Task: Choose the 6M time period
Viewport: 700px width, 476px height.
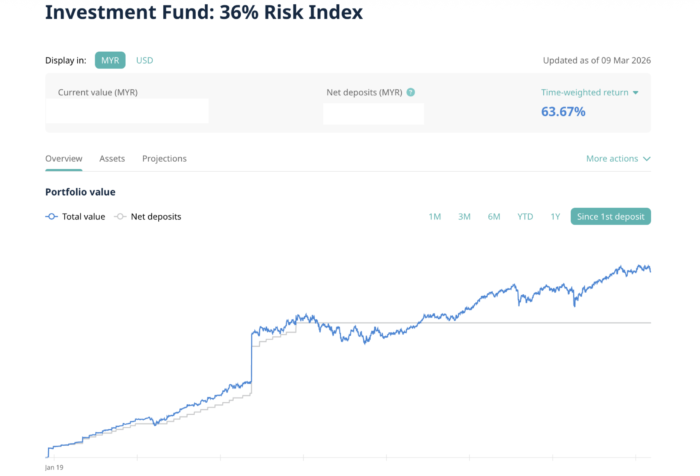Action: [x=494, y=216]
